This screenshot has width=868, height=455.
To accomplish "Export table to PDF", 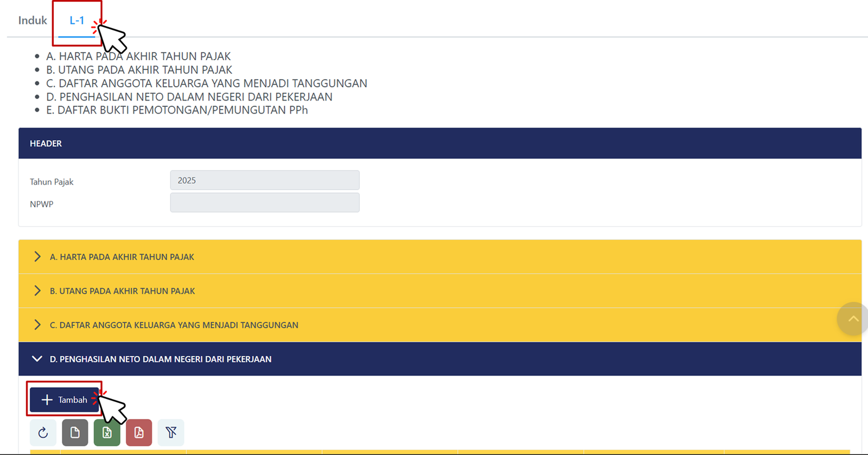I will click(x=139, y=433).
